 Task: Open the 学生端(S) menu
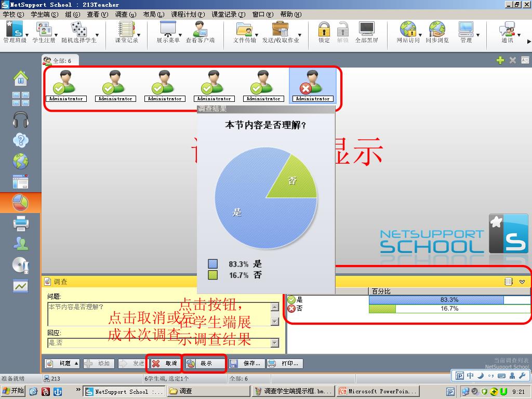coord(45,15)
